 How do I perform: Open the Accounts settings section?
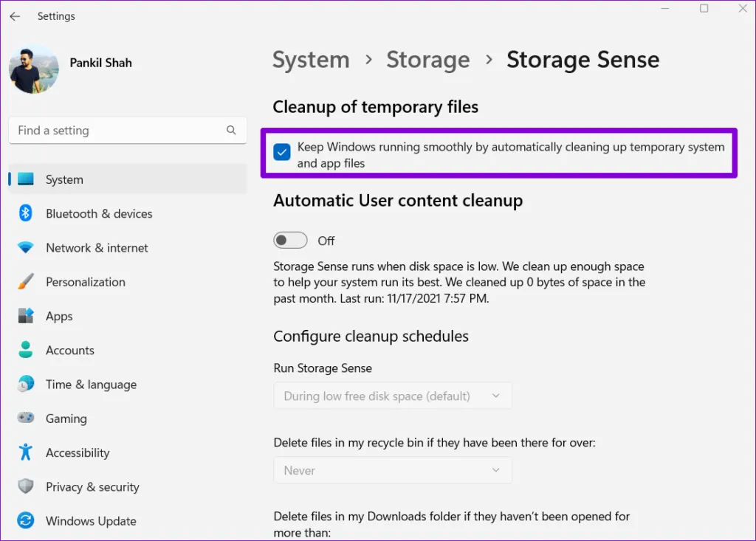click(x=69, y=351)
